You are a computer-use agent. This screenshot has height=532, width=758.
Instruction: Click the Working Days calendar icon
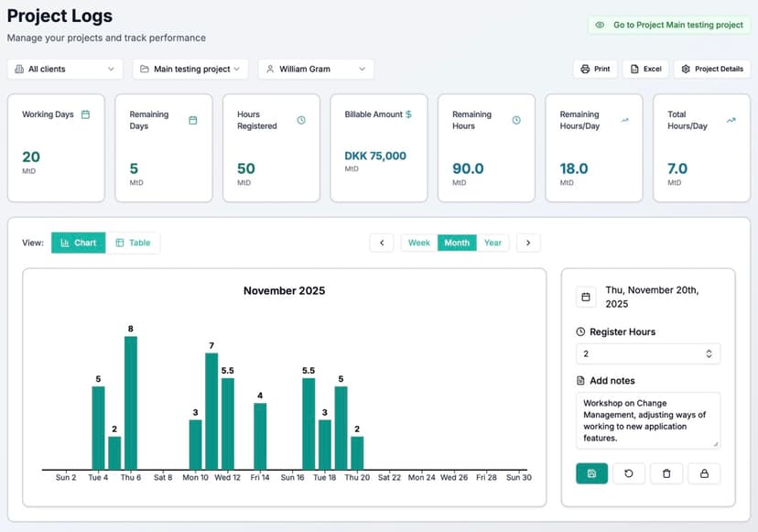[87, 115]
